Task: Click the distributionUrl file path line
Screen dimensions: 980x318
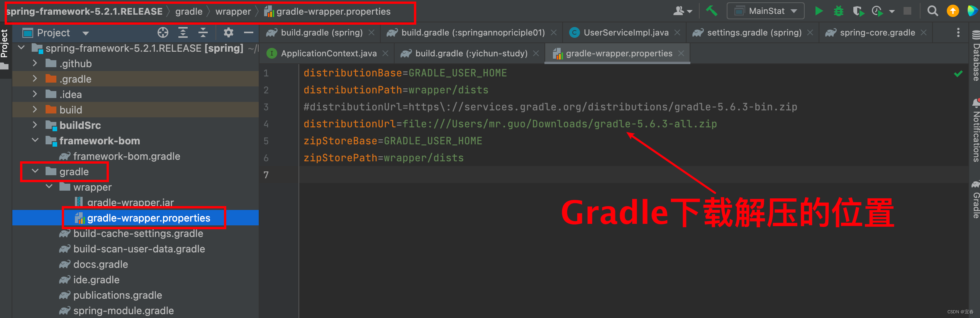Action: (510, 124)
